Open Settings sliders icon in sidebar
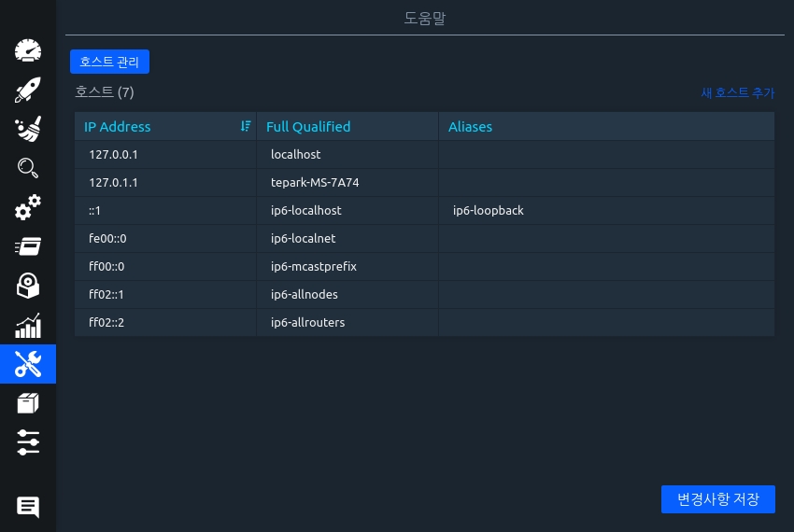 click(x=28, y=442)
